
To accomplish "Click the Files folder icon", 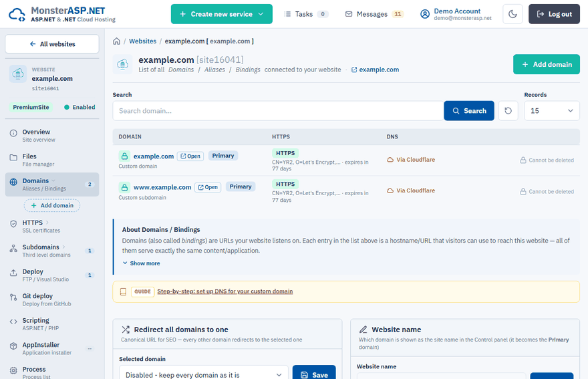I will point(13,157).
